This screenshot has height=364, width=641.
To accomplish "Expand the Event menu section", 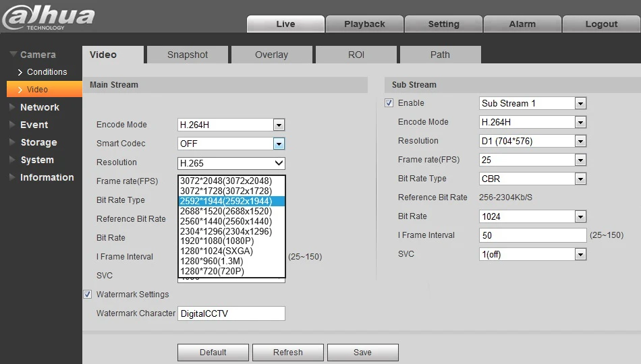I will click(x=29, y=125).
